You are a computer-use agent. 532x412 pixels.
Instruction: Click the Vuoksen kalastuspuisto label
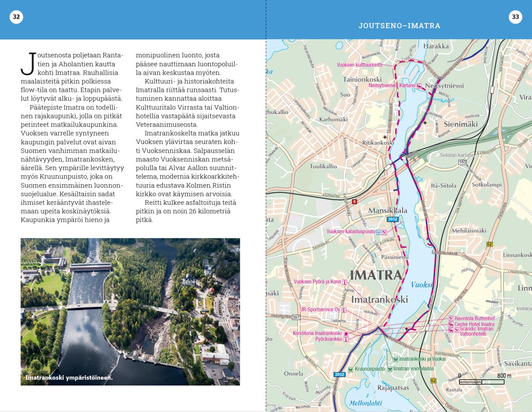[351, 232]
